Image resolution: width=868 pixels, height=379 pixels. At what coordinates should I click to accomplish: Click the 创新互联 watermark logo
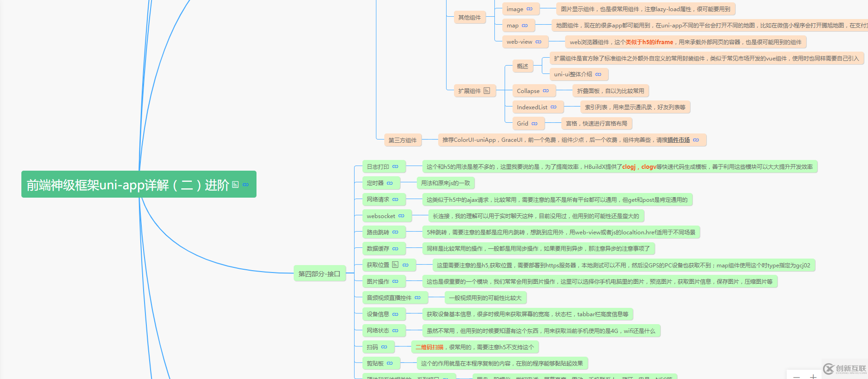845,369
